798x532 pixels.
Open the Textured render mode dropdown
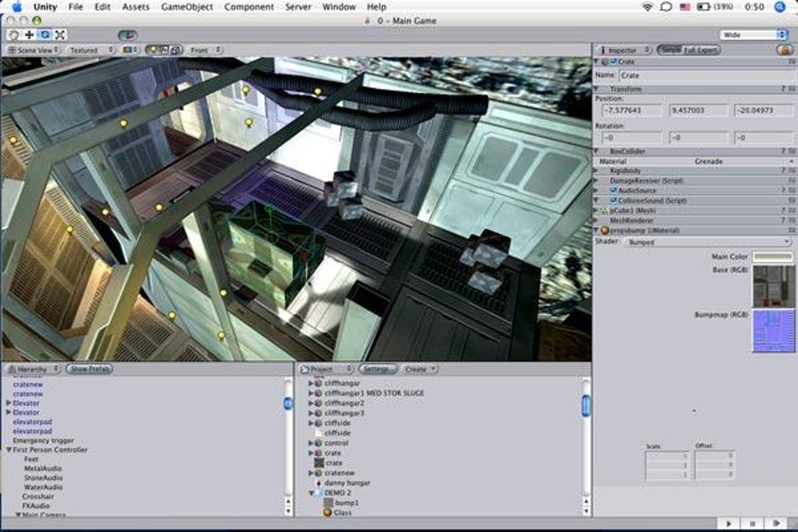click(x=90, y=50)
